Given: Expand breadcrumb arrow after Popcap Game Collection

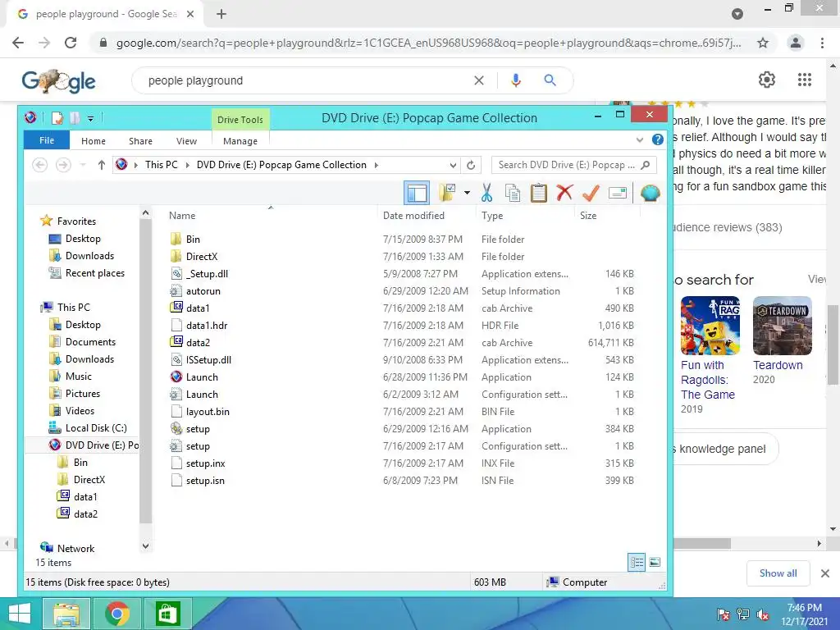Looking at the screenshot, I should point(376,165).
